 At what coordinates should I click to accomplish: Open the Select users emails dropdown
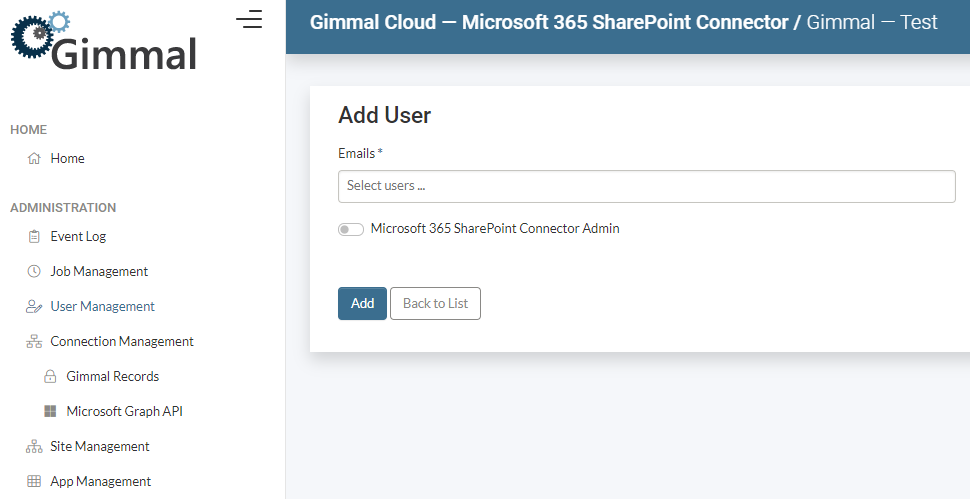pos(646,186)
